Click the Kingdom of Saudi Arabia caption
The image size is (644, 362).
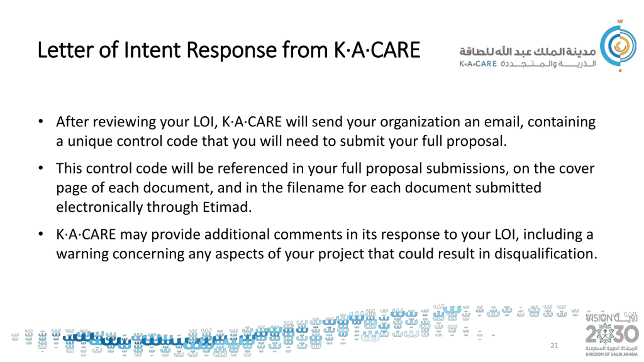pyautogui.click(x=612, y=354)
